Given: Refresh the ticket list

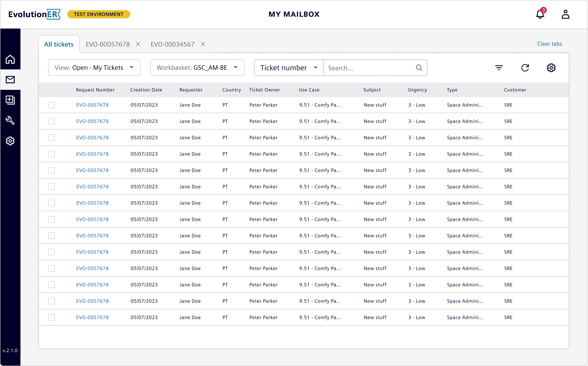Looking at the screenshot, I should 525,68.
